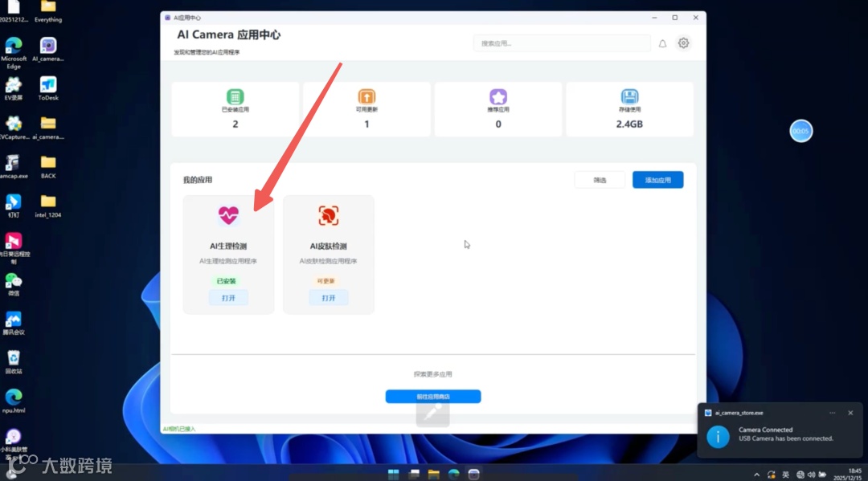Select the ToDesk desktop shortcut
Viewport: 868px width, 481px height.
(x=48, y=88)
